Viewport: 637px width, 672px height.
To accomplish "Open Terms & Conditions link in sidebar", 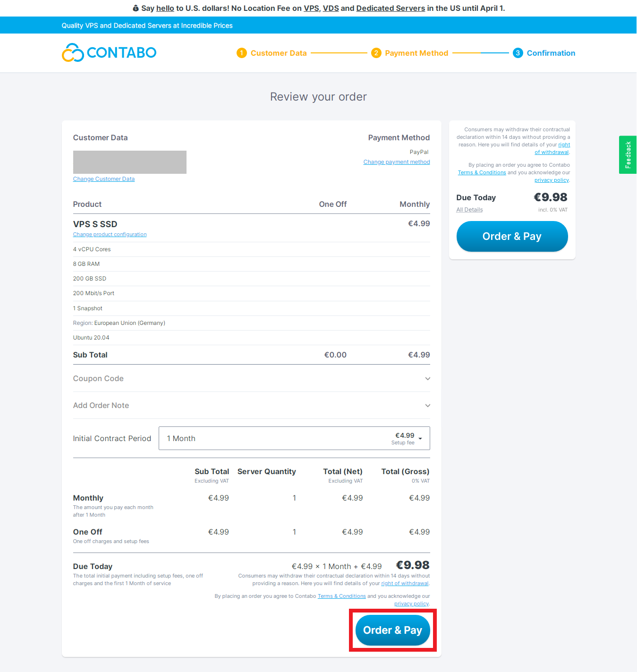I will coord(482,172).
